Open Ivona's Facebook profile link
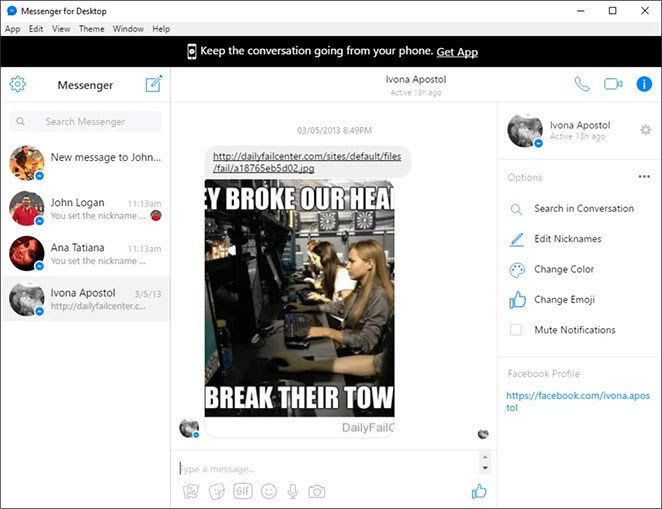The height and width of the screenshot is (509, 662). click(578, 401)
